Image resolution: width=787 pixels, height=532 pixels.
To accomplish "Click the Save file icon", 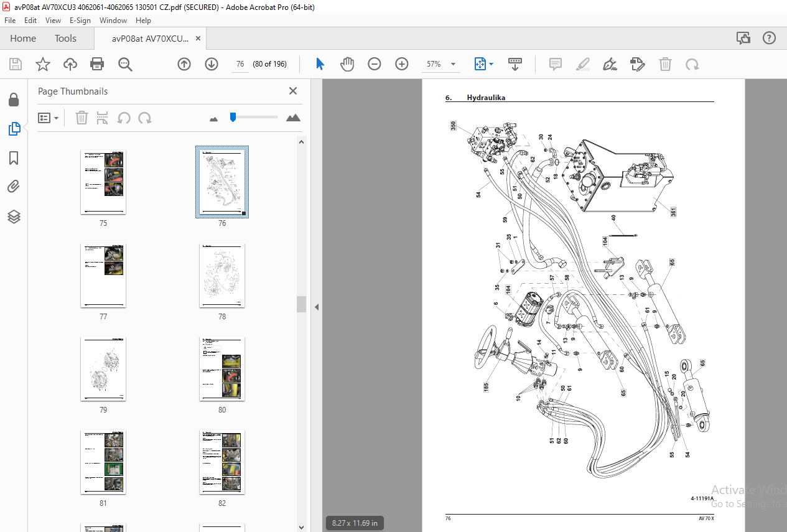I will click(x=16, y=64).
